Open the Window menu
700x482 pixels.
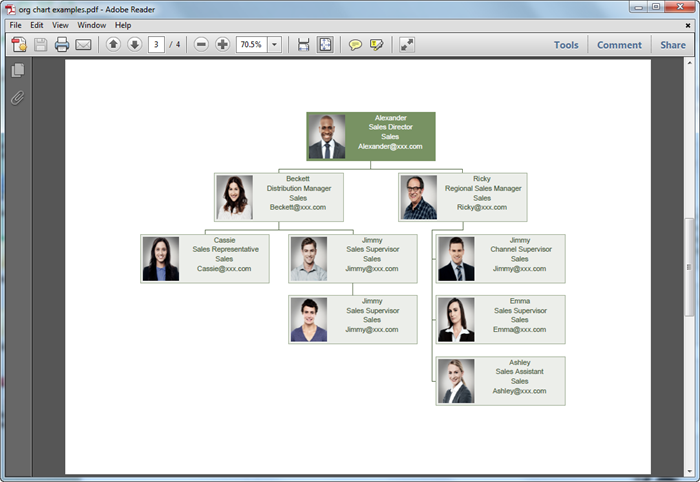[x=92, y=25]
